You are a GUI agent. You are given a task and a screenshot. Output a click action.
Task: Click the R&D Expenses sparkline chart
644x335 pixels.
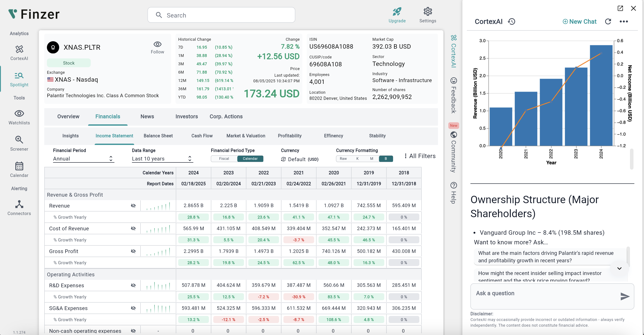(158, 286)
